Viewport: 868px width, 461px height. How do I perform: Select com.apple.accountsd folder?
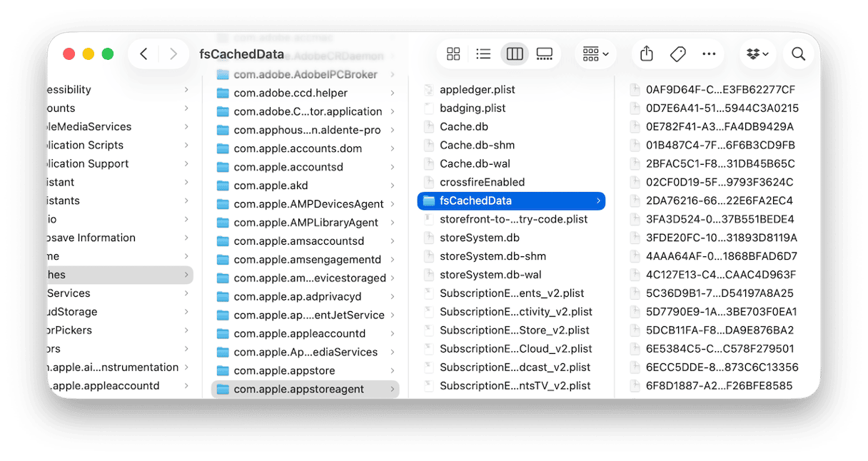(306, 167)
